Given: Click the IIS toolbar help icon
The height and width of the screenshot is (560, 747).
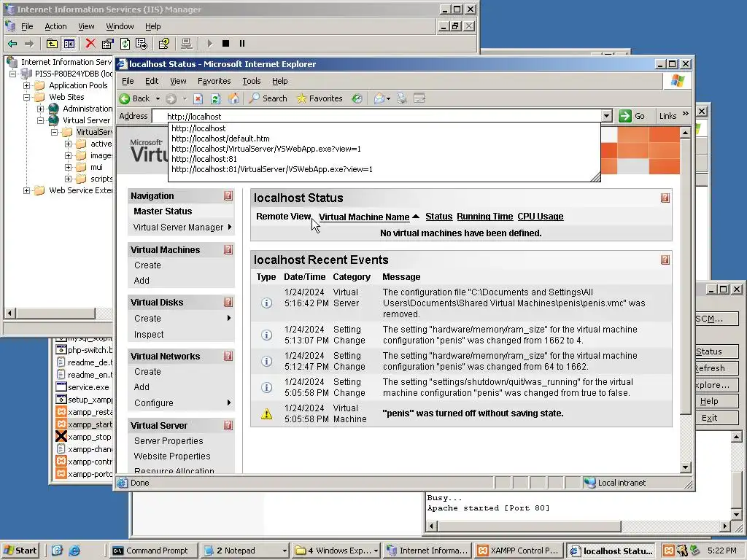Looking at the screenshot, I should click(x=164, y=44).
